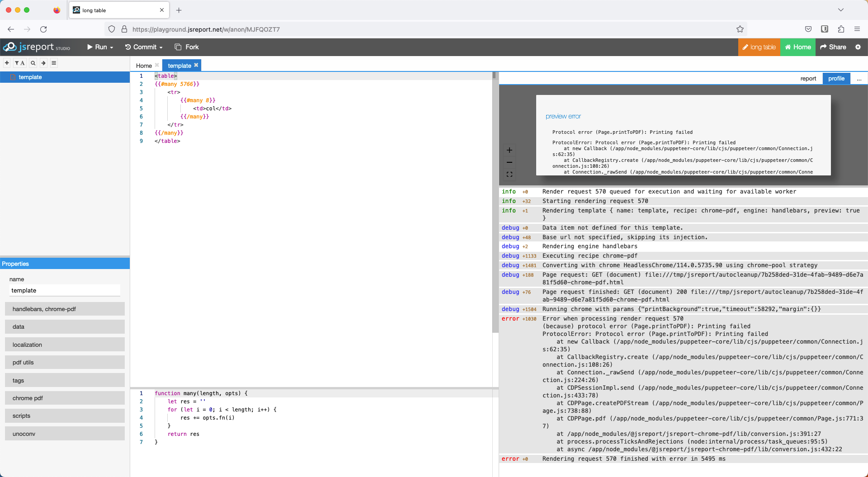Search entities using the magnifier icon

(33, 63)
